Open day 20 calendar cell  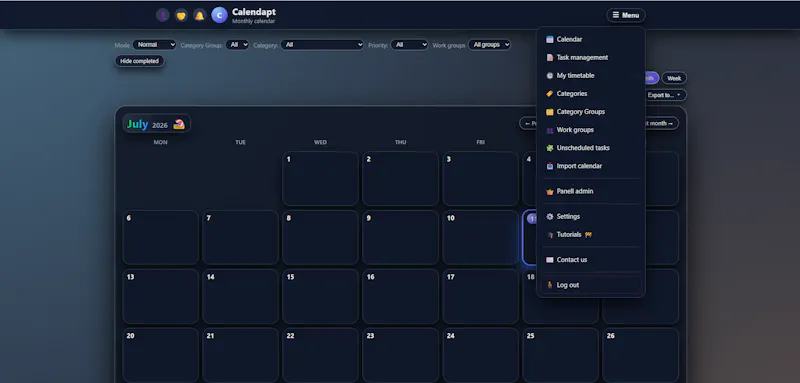pos(160,355)
